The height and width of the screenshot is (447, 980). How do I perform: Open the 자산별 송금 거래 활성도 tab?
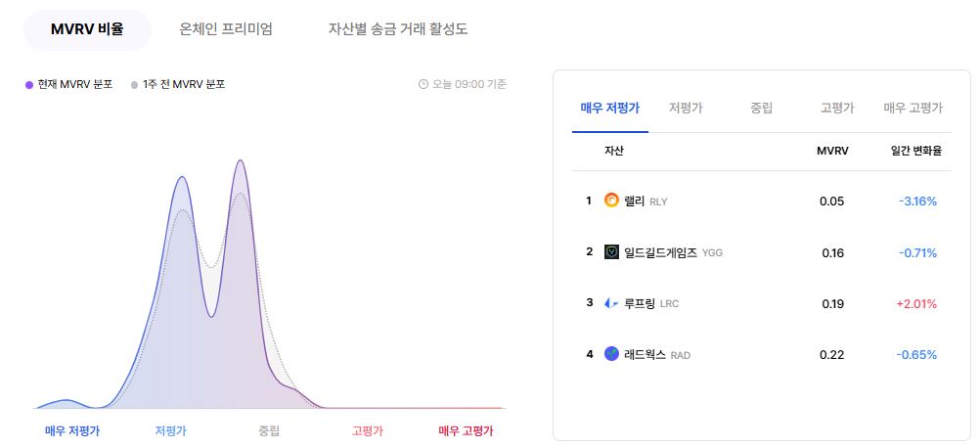click(397, 29)
